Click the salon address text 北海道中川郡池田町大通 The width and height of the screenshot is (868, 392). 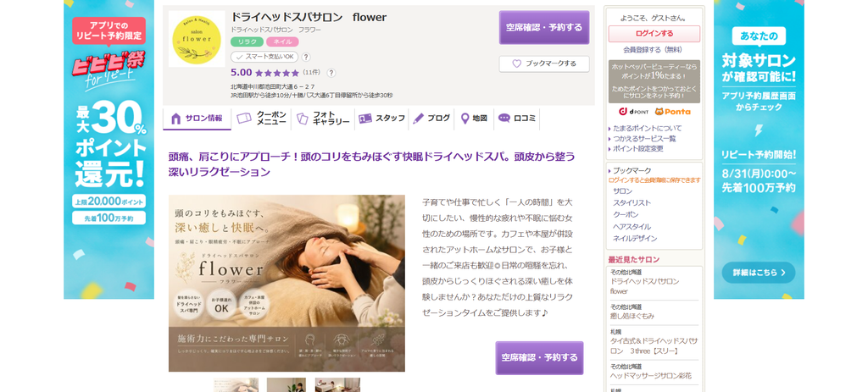pos(273,87)
